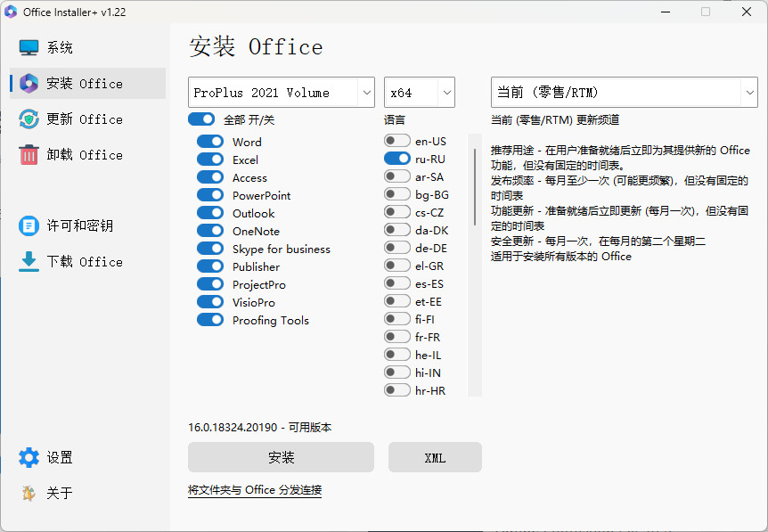Click the 16.0.18324.20190 - 可用版本 text

pos(259,427)
